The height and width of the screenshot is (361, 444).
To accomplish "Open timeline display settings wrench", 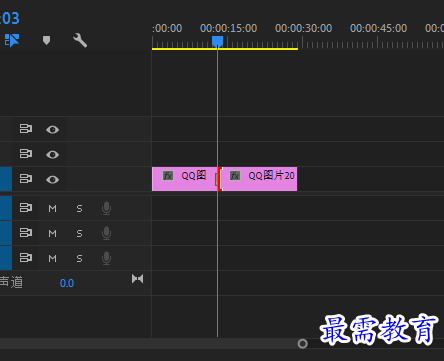I will [80, 40].
